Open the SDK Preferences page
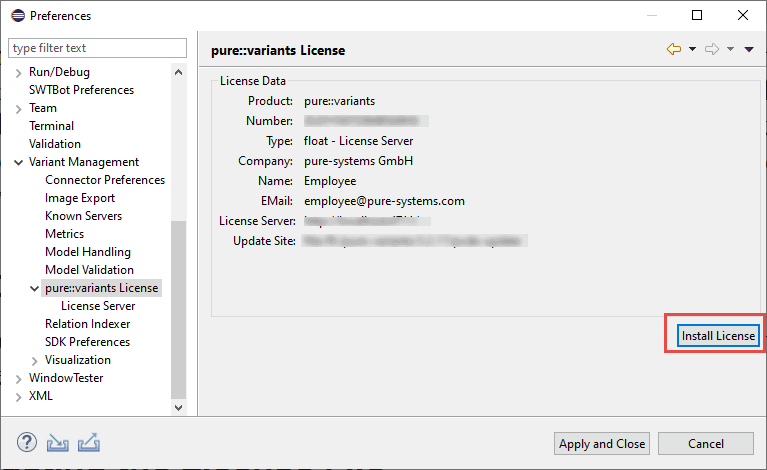Viewport: 767px width, 470px height. click(x=87, y=342)
